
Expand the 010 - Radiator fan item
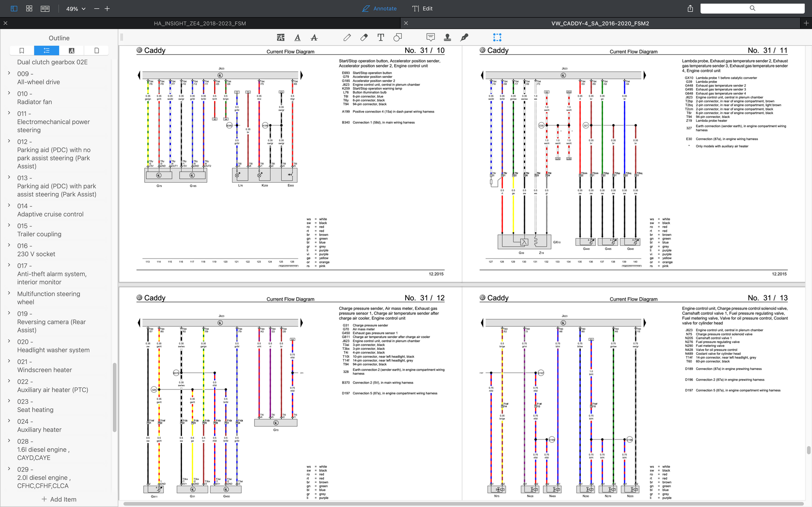point(9,93)
